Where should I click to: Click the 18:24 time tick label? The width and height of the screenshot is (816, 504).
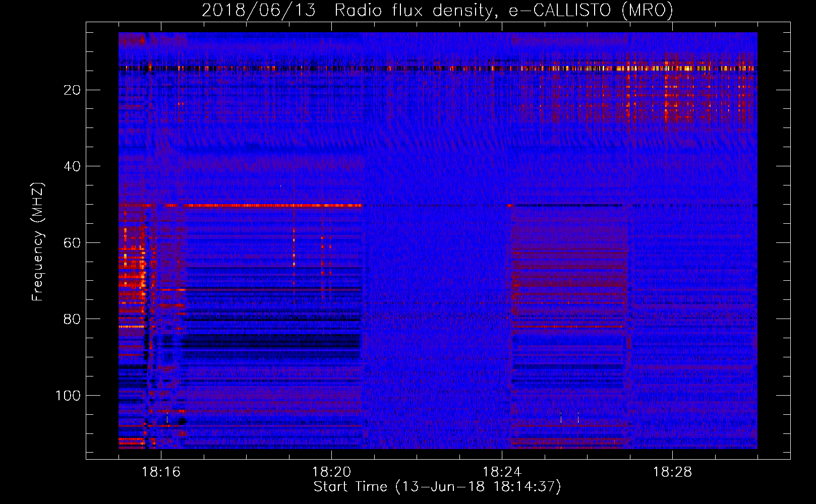tap(502, 472)
